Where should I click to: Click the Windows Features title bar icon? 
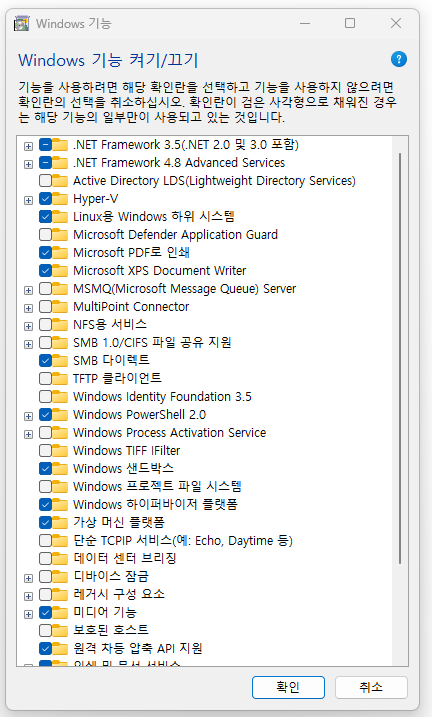(x=21, y=23)
